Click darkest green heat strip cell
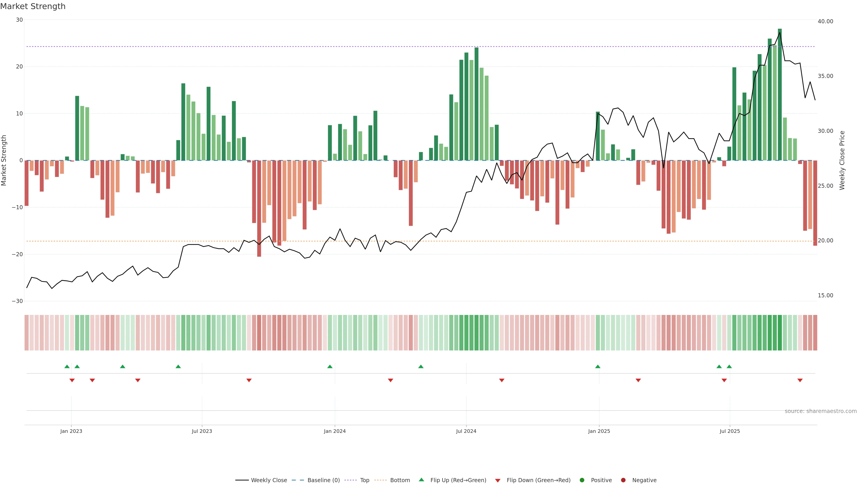This screenshot has height=488, width=868. [780, 333]
